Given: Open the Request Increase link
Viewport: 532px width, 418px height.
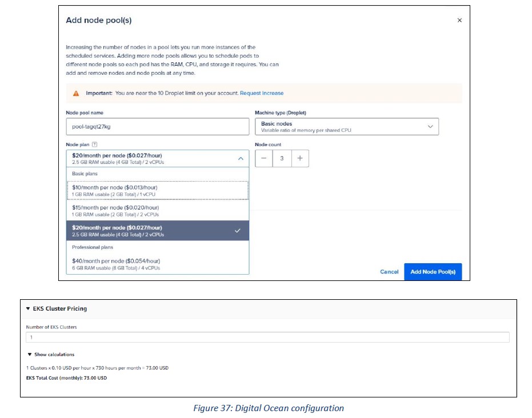Looking at the screenshot, I should click(262, 93).
